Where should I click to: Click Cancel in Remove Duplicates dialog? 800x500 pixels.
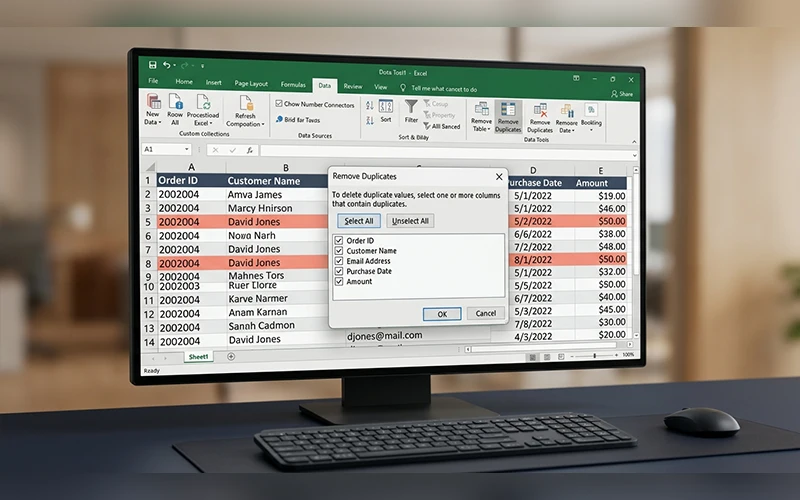pos(485,313)
